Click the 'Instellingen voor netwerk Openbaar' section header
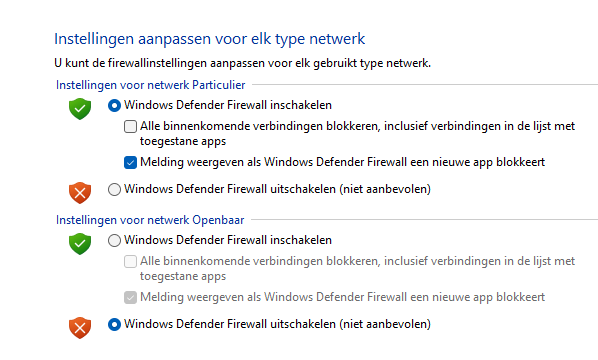 tap(150, 220)
